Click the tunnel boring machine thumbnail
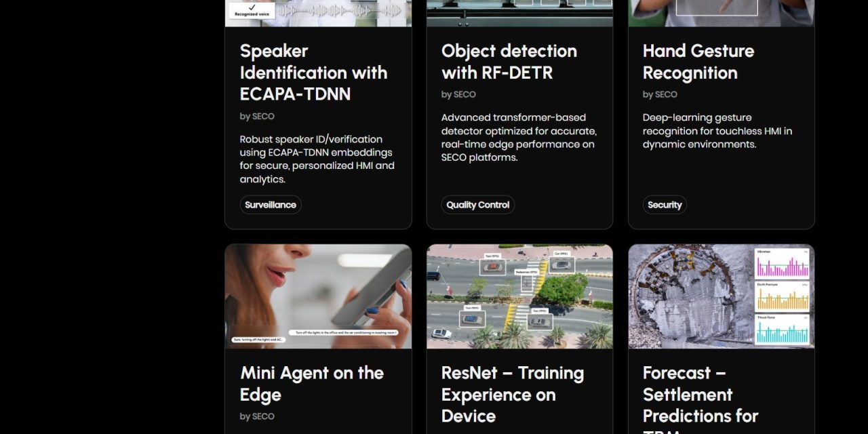The image size is (868, 434). point(721,296)
